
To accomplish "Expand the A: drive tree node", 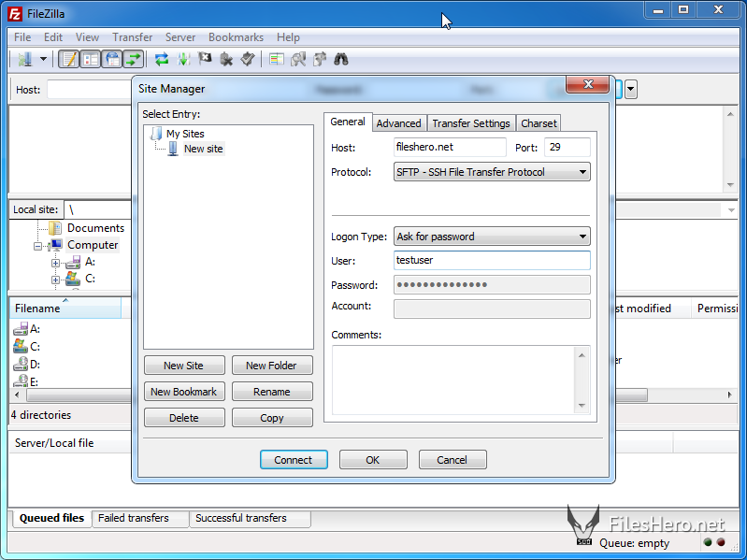I will pyautogui.click(x=56, y=263).
